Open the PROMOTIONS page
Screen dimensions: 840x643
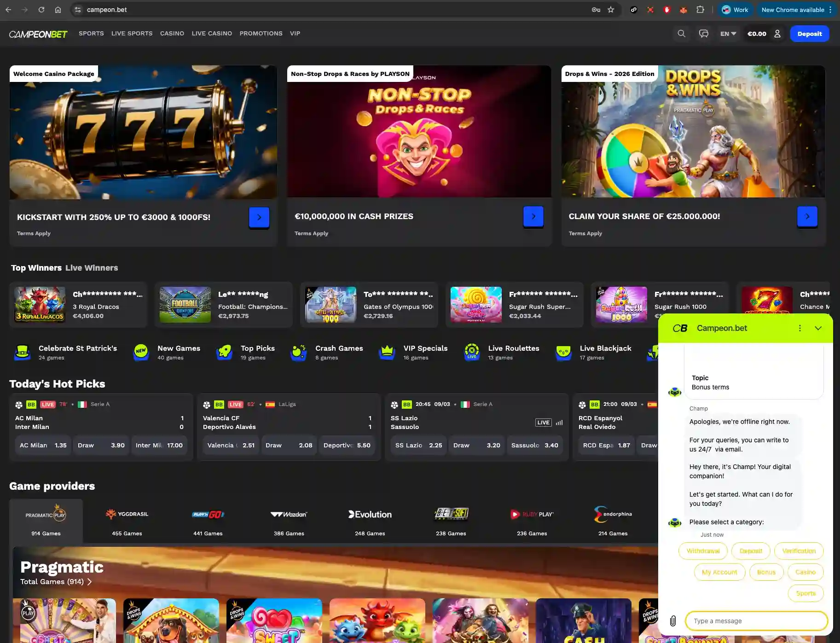click(261, 34)
